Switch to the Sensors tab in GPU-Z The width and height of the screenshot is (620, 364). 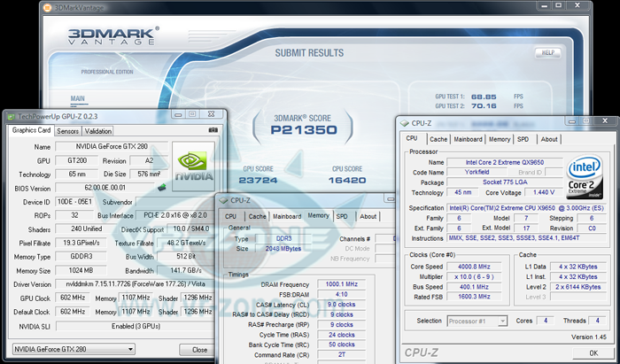tap(67, 131)
